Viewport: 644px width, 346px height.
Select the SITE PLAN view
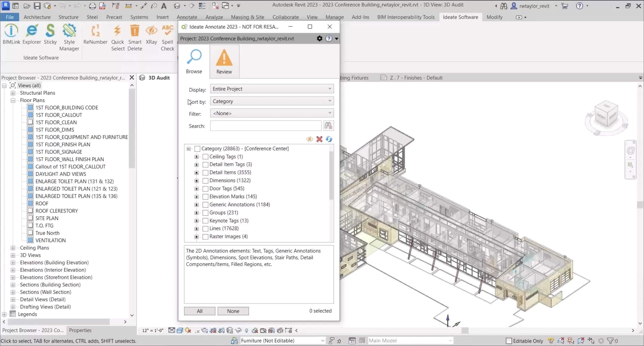point(47,218)
